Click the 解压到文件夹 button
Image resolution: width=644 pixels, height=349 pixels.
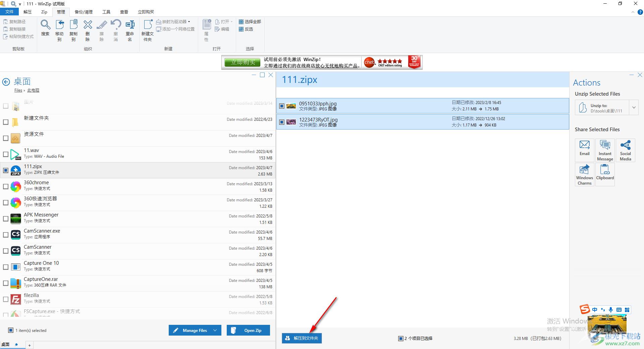pyautogui.click(x=302, y=338)
